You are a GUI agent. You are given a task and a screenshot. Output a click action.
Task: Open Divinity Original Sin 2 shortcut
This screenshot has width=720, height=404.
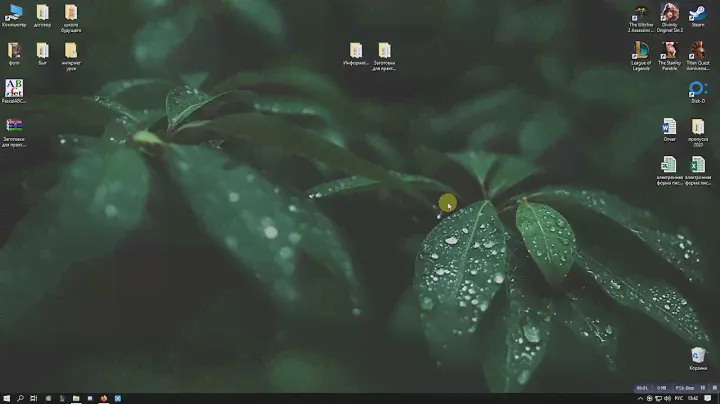669,13
